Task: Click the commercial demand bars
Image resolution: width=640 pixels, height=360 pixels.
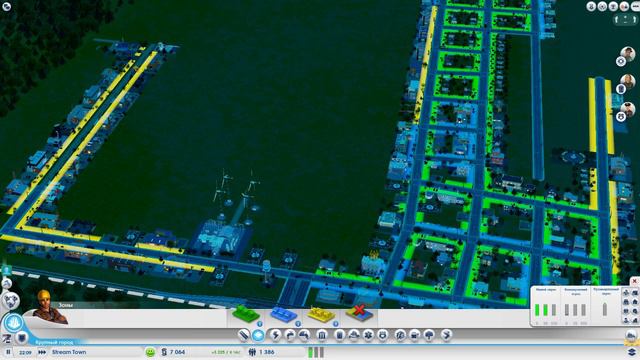Action: click(x=575, y=310)
